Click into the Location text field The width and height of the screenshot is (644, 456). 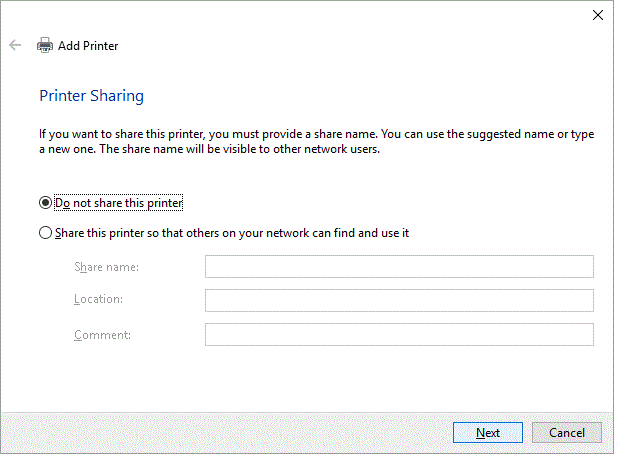(399, 300)
